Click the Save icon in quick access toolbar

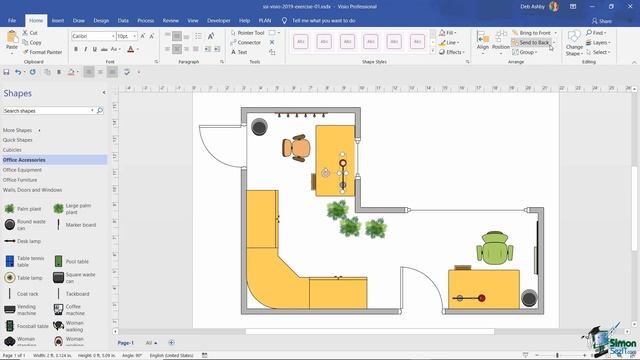pos(6,72)
